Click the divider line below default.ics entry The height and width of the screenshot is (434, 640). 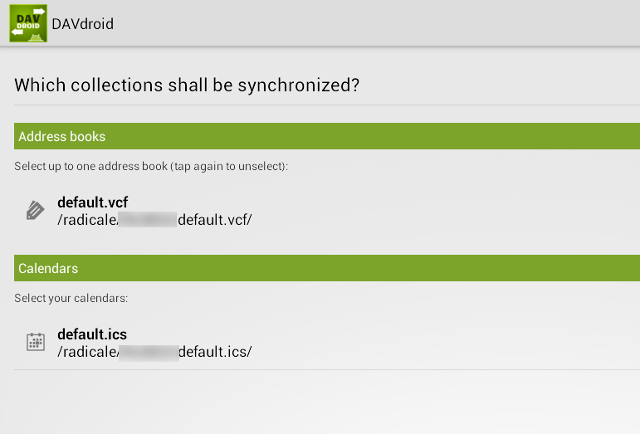click(327, 369)
